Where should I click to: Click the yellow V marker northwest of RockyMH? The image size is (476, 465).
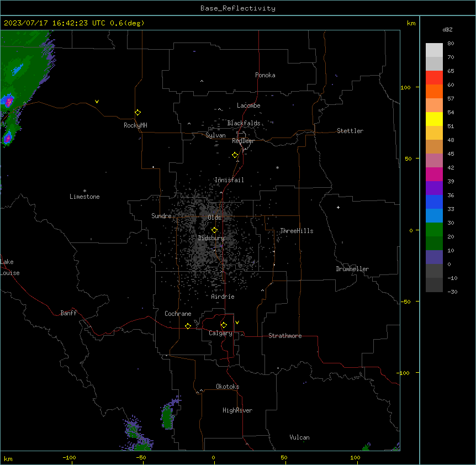(97, 102)
